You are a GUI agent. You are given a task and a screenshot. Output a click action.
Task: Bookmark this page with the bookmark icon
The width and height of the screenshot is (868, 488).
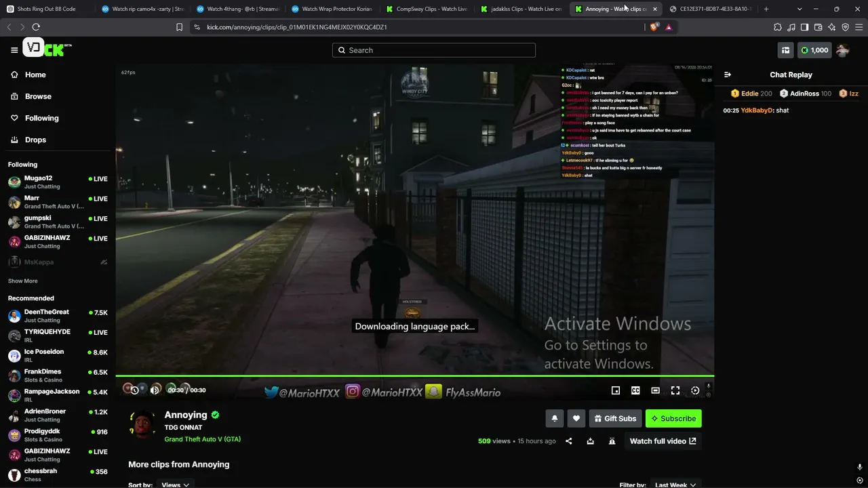pyautogui.click(x=179, y=27)
